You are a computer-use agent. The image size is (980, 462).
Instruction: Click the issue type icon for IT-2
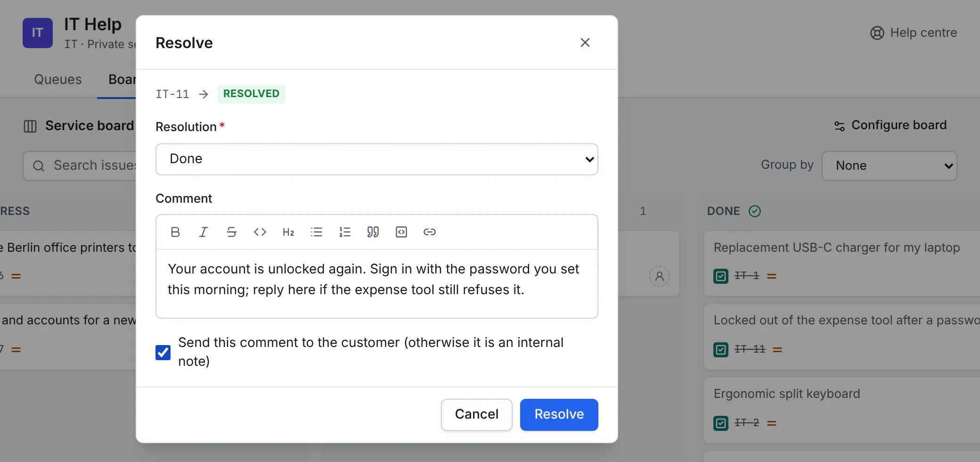(x=721, y=423)
